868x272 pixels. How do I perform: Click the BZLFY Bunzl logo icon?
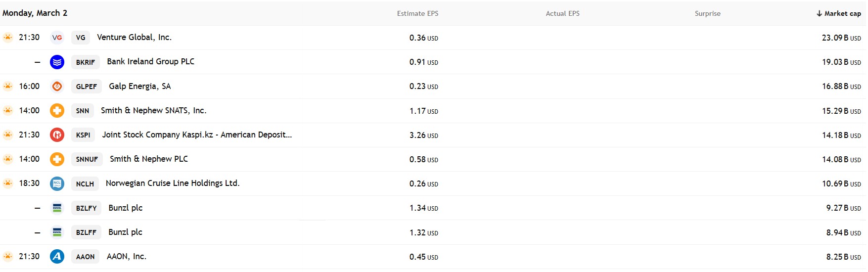pyautogui.click(x=57, y=208)
